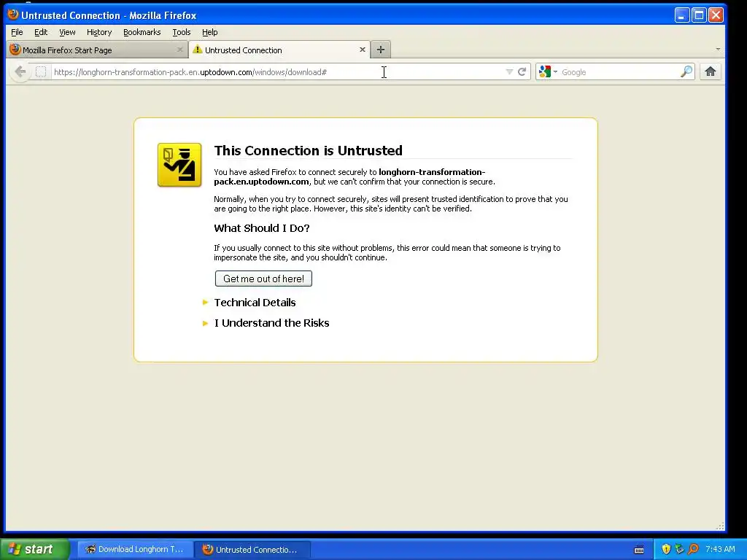Click the Firefox icon on Start Page tab
Image resolution: width=747 pixels, height=560 pixels.
[x=15, y=50]
